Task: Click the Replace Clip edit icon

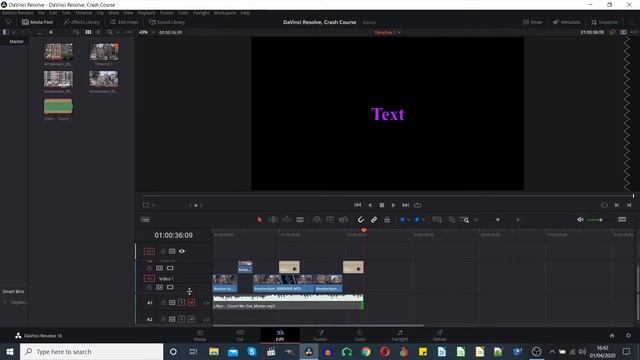Action: click(343, 220)
